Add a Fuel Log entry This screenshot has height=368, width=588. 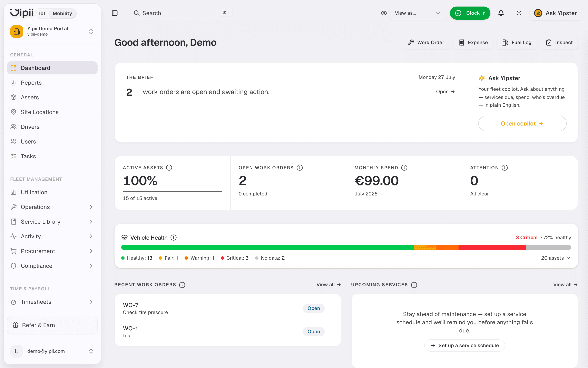coord(517,43)
